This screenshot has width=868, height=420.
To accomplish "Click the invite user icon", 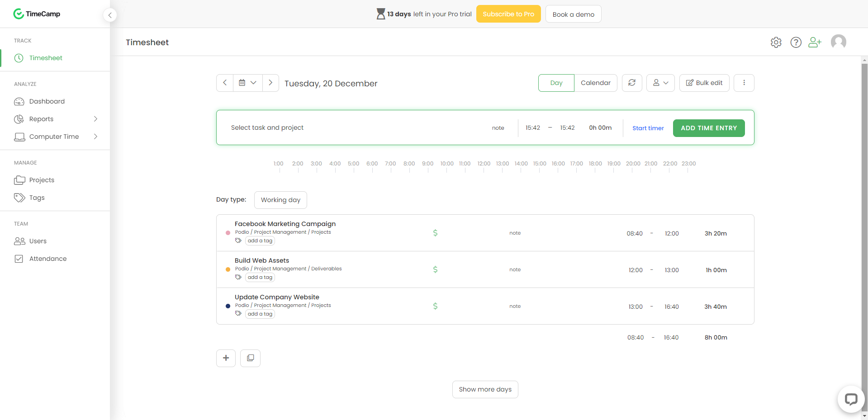I will coord(815,42).
